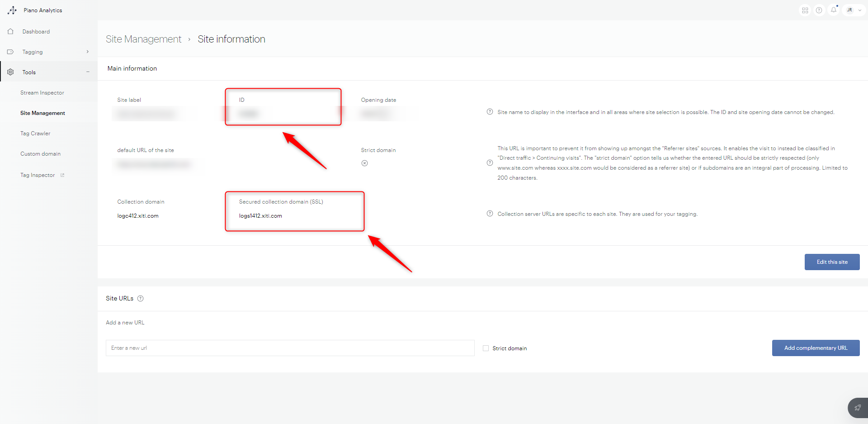This screenshot has width=868, height=424.
Task: Click the Site URLs help icon
Action: (141, 299)
